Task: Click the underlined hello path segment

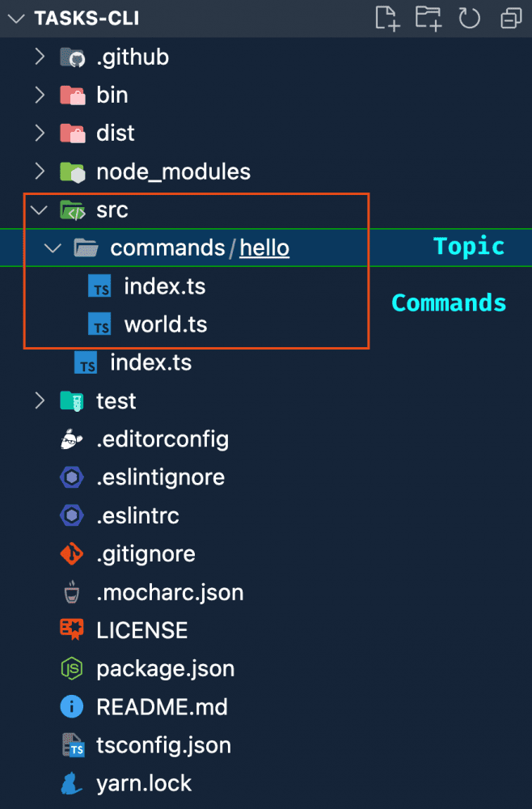Action: 264,248
